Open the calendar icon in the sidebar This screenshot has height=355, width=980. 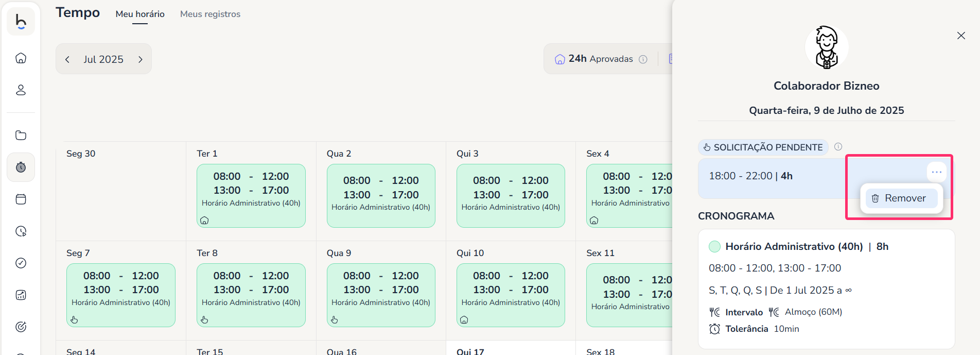pyautogui.click(x=21, y=199)
